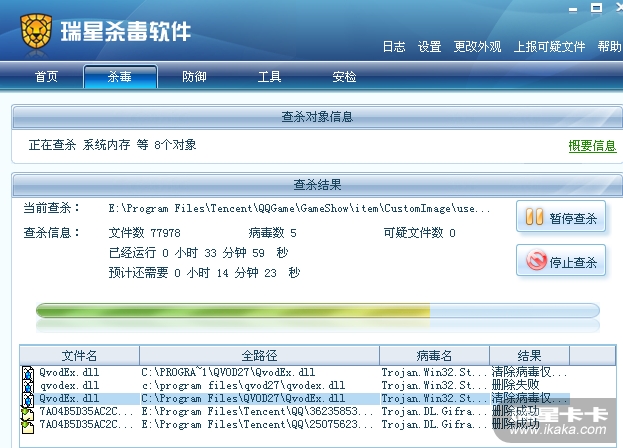Sort by 文件名 column header
Viewport: 623px width, 448px height.
click(x=79, y=355)
